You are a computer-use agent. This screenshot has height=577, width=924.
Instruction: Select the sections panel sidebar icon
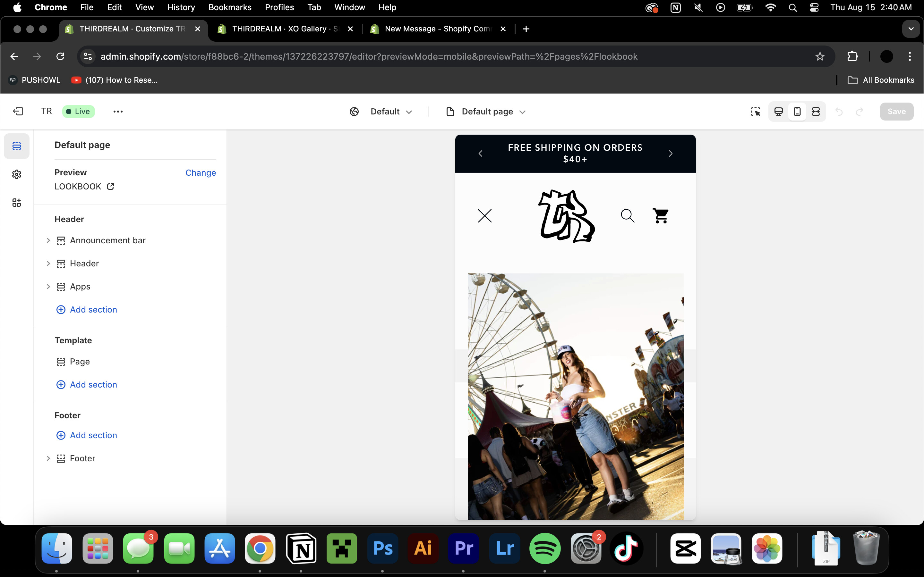coord(16,146)
